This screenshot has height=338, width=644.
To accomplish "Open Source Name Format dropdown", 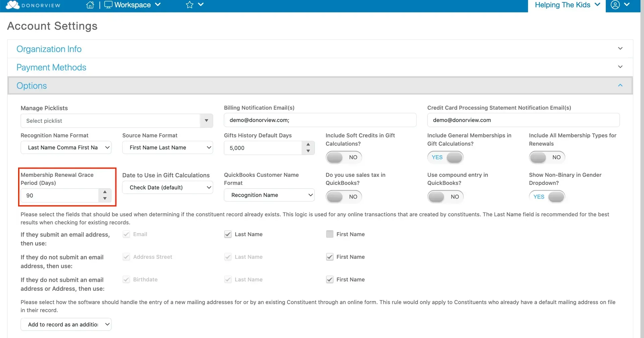I will (168, 148).
